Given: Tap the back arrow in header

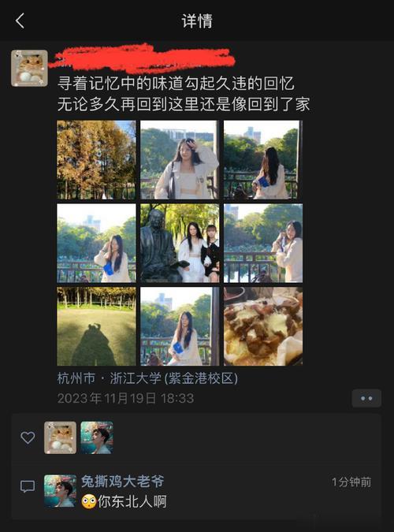Looking at the screenshot, I should click(x=20, y=20).
